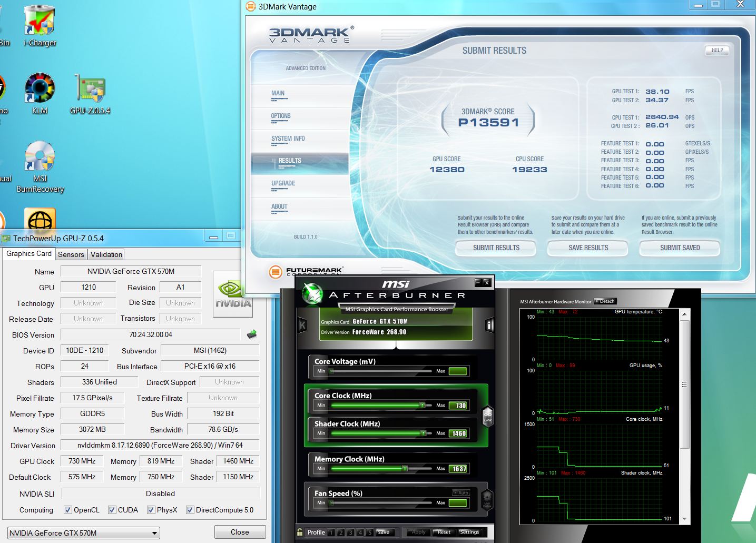Screen dimensions: 756x543
Task: Close GPU-Z using the Close button
Action: click(240, 532)
